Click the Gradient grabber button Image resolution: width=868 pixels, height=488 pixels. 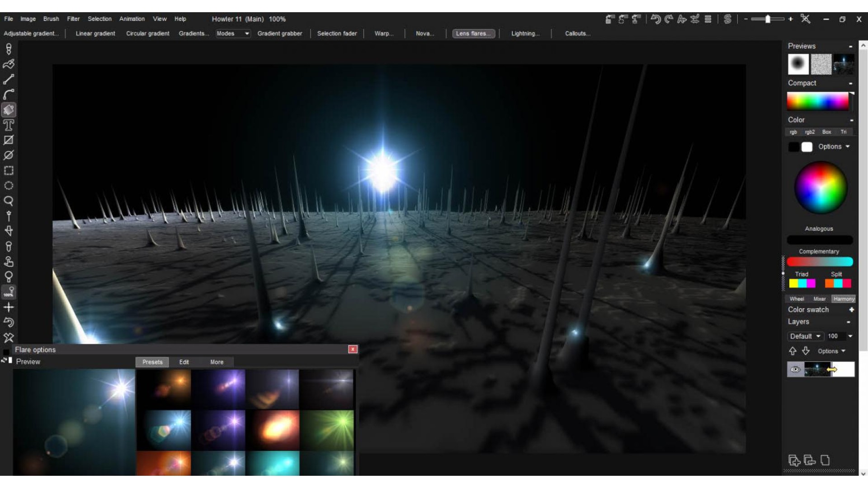tap(279, 33)
